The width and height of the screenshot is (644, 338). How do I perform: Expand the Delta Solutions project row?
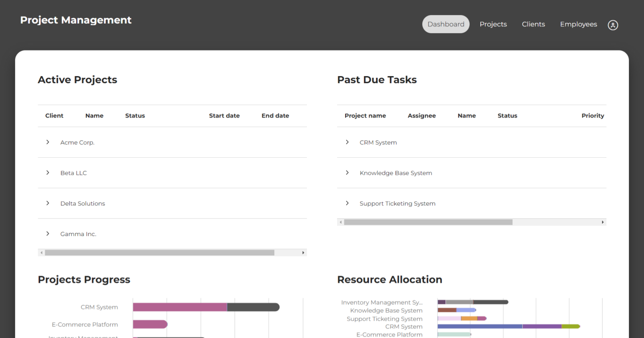click(x=48, y=203)
